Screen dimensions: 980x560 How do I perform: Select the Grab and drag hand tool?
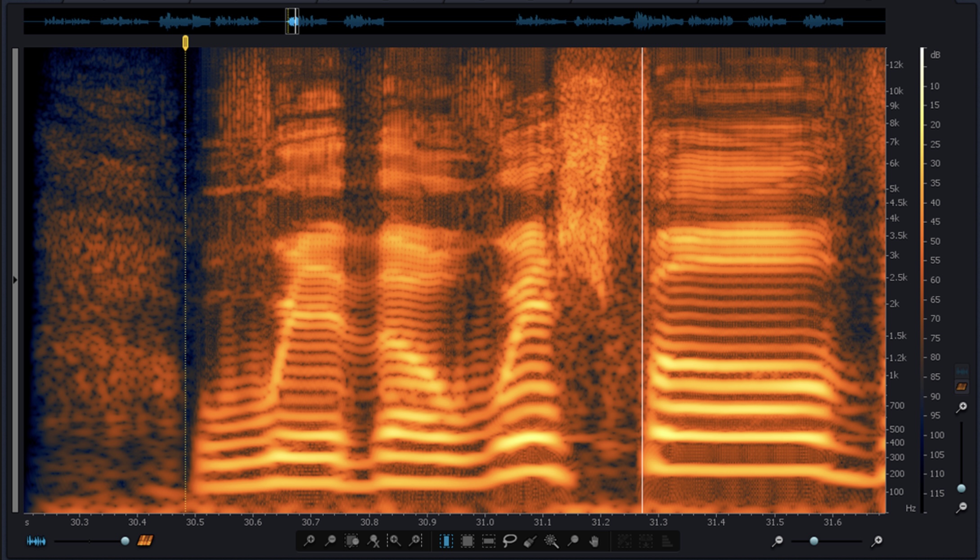pyautogui.click(x=594, y=541)
